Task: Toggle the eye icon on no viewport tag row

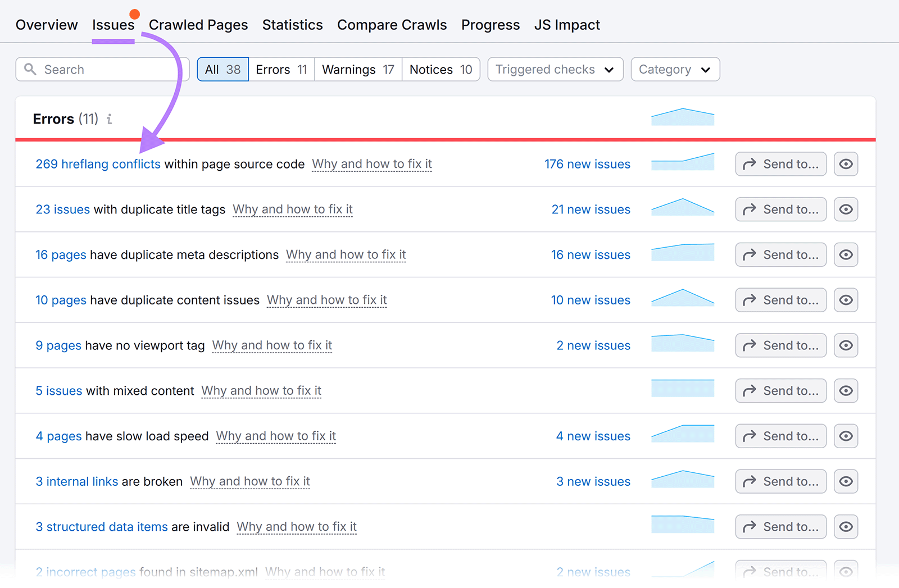Action: coord(846,345)
